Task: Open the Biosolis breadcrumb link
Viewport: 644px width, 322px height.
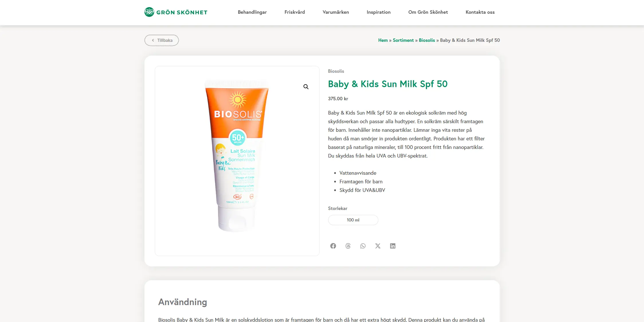Action: tap(427, 40)
